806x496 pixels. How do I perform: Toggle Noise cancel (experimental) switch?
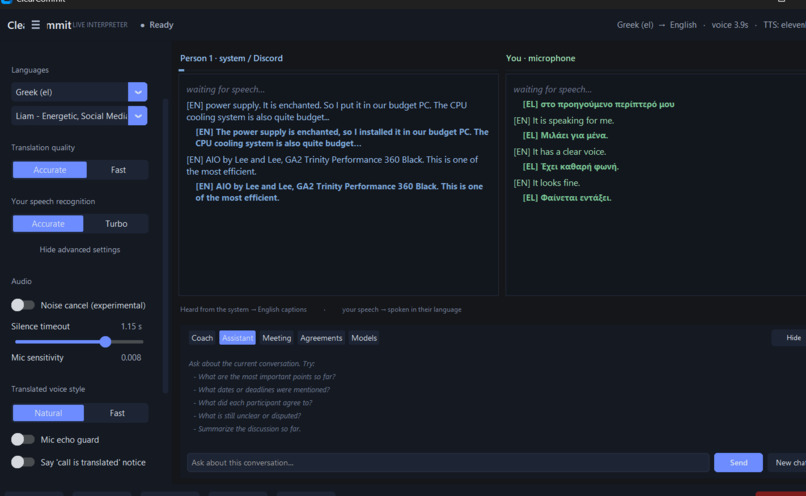[23, 305]
